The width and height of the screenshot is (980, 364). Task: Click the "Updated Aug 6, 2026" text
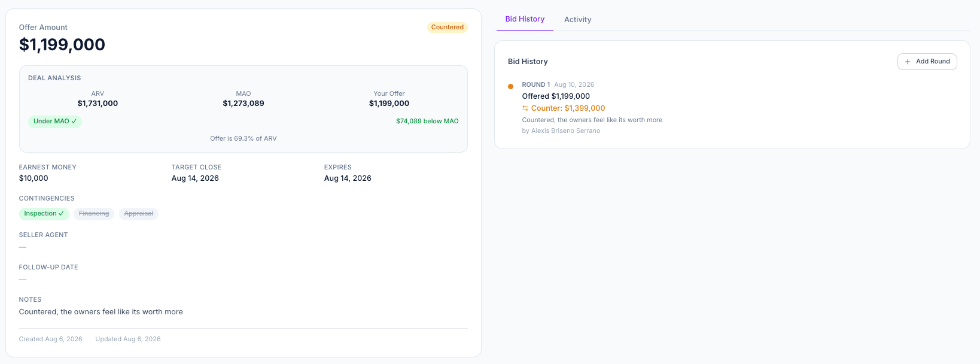(128, 339)
